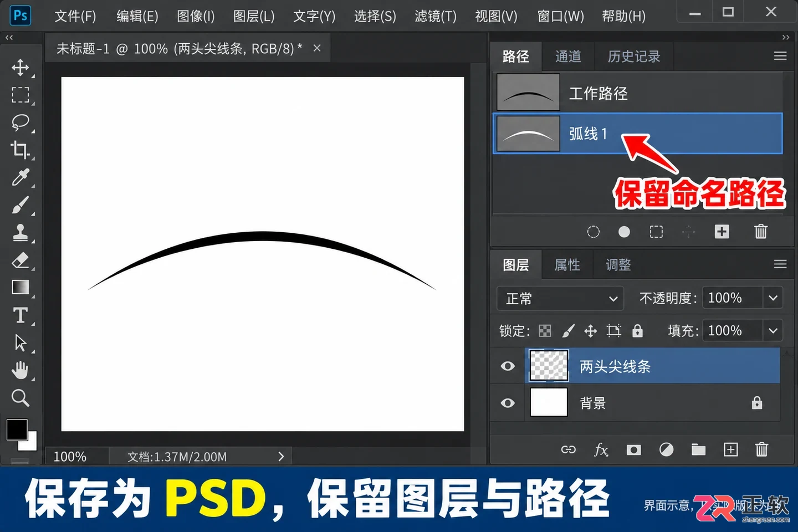Create a new layer in Layers panel
The image size is (798, 532).
coord(731,449)
